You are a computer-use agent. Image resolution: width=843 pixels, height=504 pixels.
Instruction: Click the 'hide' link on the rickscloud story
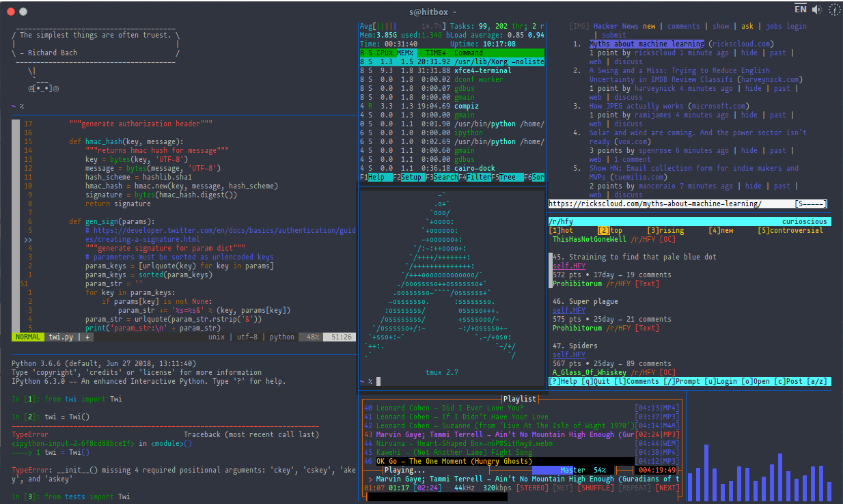click(x=749, y=53)
